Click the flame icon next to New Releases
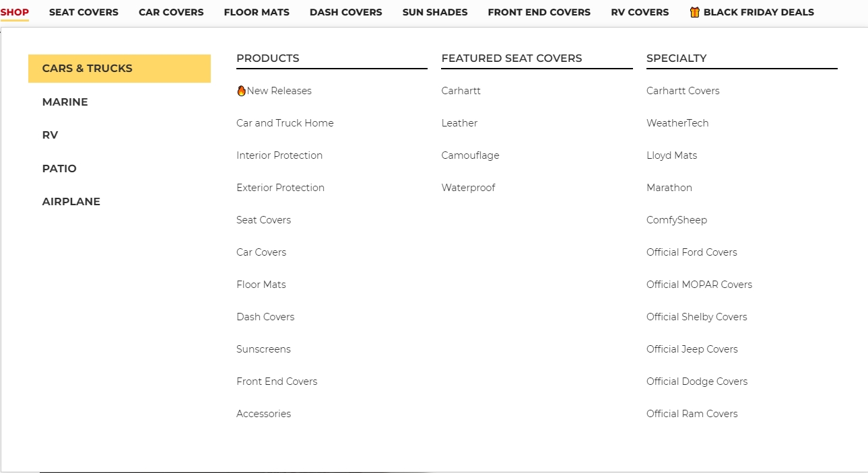This screenshot has width=868, height=473. (241, 91)
